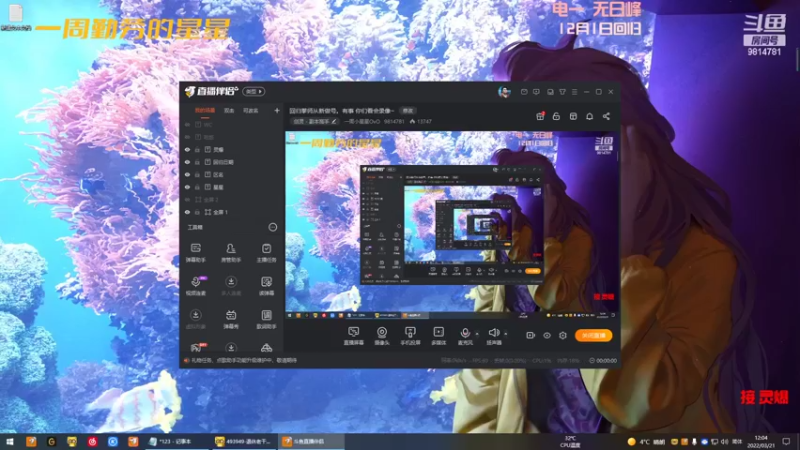Toggle the lock on the 回归日期 layer
The height and width of the screenshot is (450, 800).
point(197,162)
